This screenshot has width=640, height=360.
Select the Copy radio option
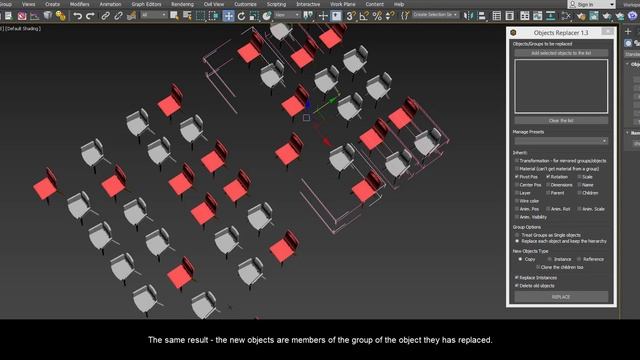(520, 259)
